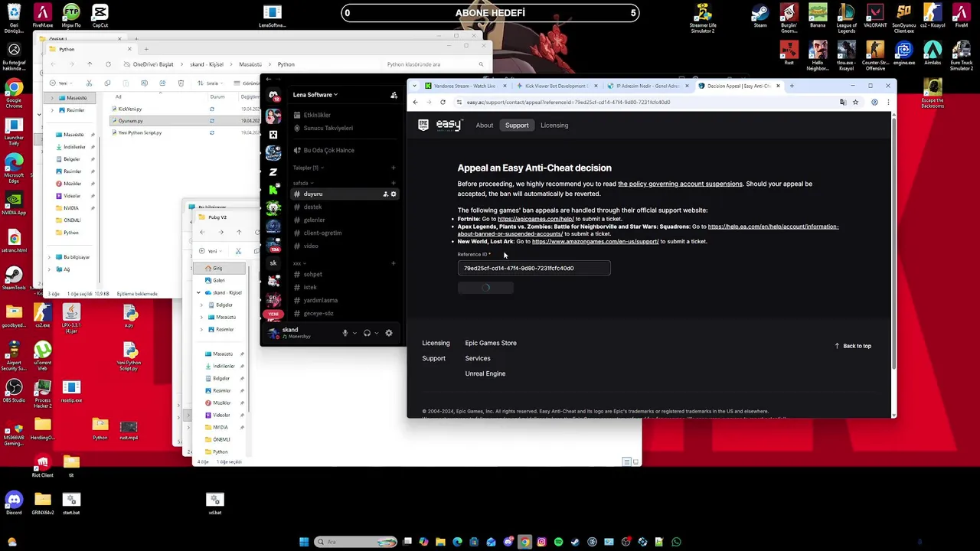The width and height of the screenshot is (980, 551).
Task: Open Spotify from the taskbar
Action: pyautogui.click(x=558, y=542)
